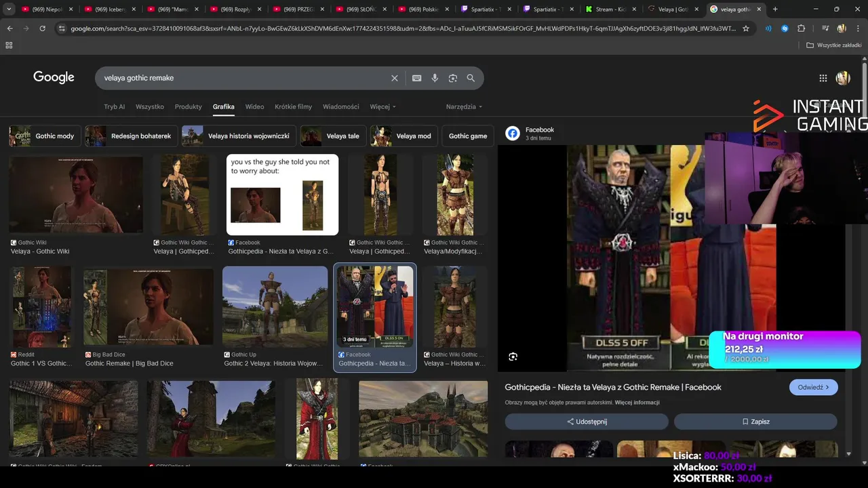The width and height of the screenshot is (868, 488).
Task: Click the cast audio icon near address bar
Action: [x=768, y=28]
